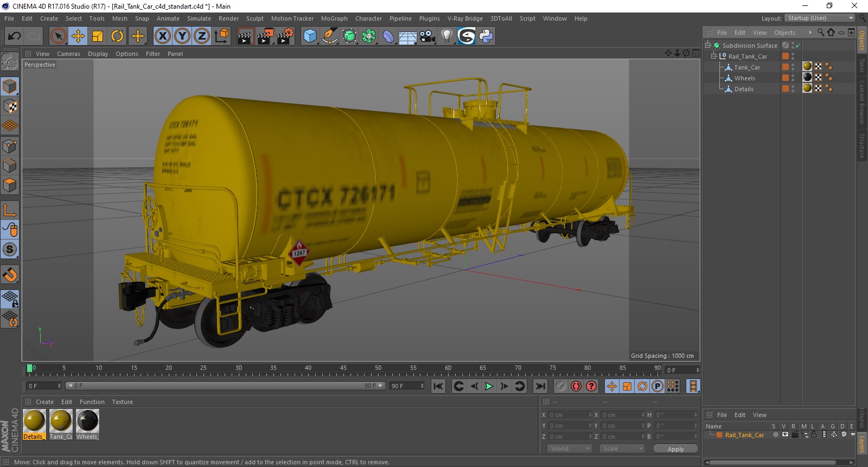Viewport: 868px width, 467px height.
Task: Toggle Autokeying button
Action: click(x=576, y=386)
